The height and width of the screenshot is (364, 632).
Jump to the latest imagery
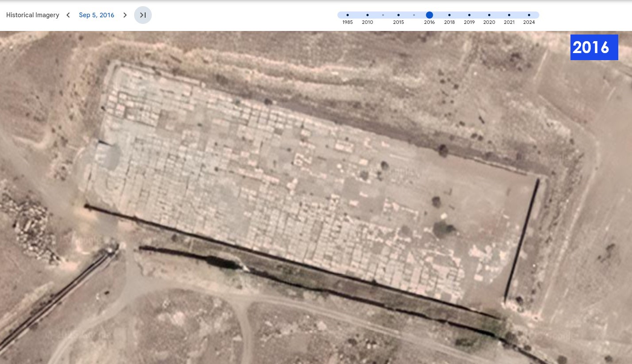click(143, 15)
